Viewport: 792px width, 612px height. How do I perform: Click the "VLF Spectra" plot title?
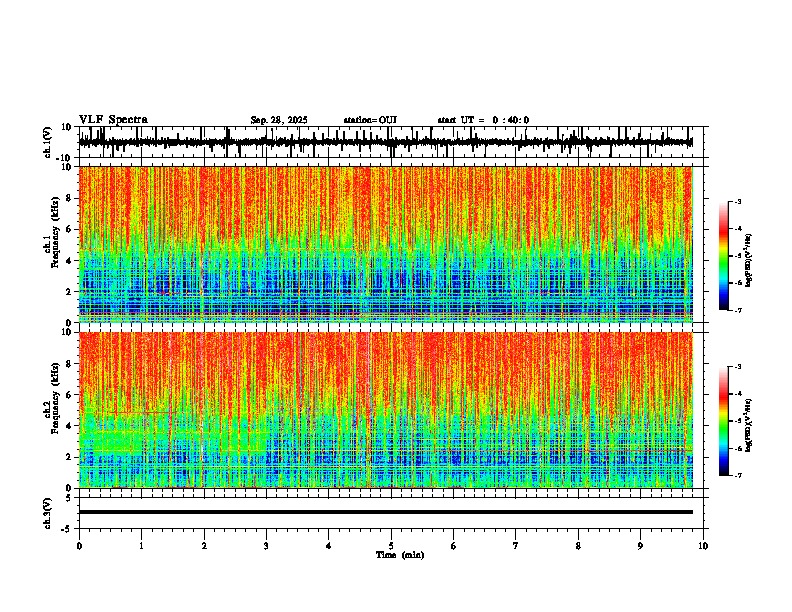(113, 120)
